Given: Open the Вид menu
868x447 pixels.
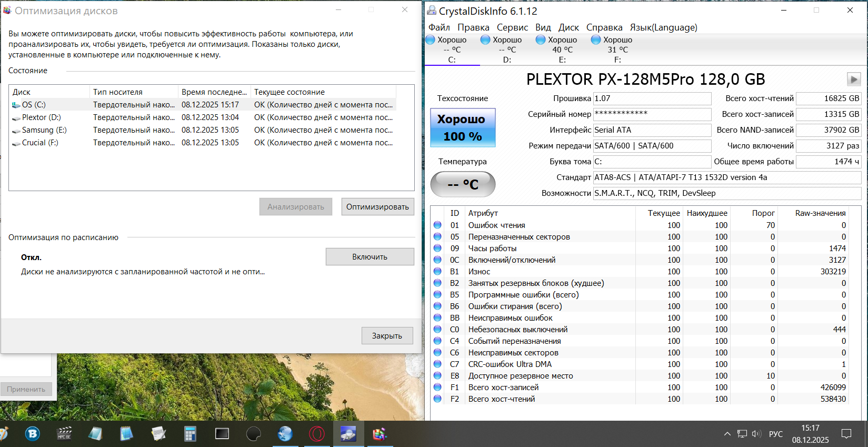Looking at the screenshot, I should 543,27.
